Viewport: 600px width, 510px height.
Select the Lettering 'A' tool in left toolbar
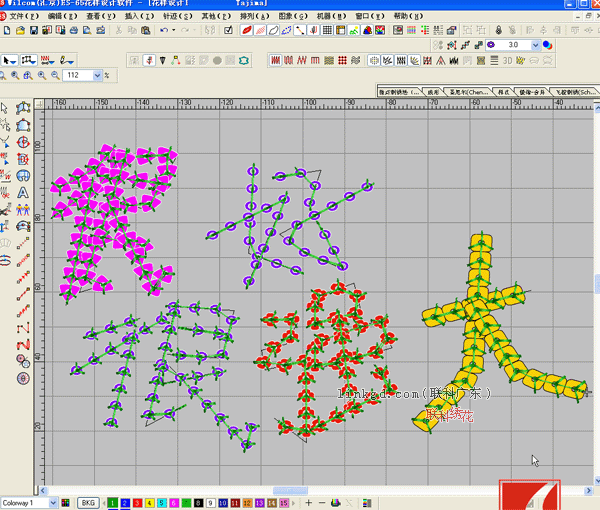22,191
